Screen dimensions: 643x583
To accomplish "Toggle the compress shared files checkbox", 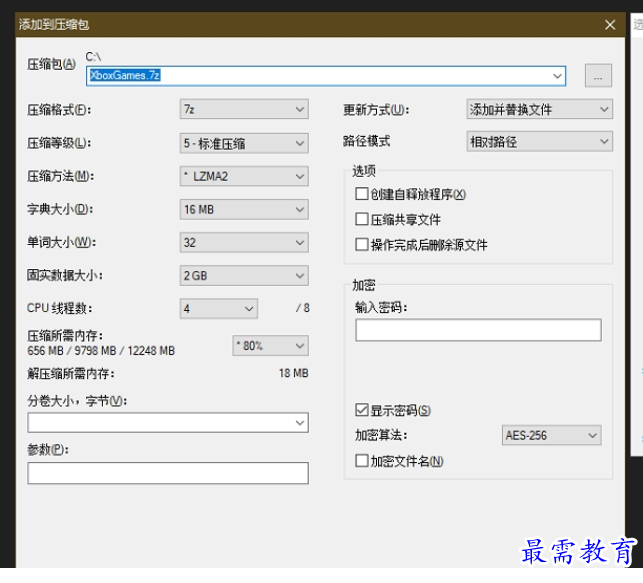I will [362, 219].
